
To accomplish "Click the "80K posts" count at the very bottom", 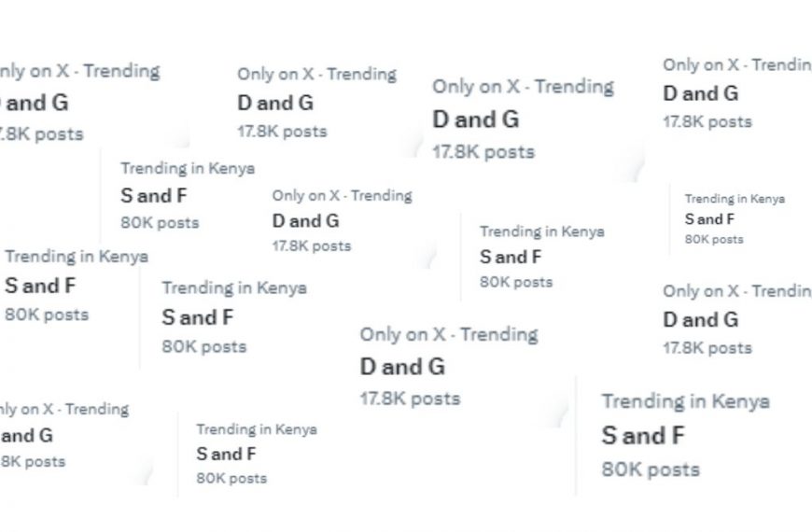I will 231,478.
